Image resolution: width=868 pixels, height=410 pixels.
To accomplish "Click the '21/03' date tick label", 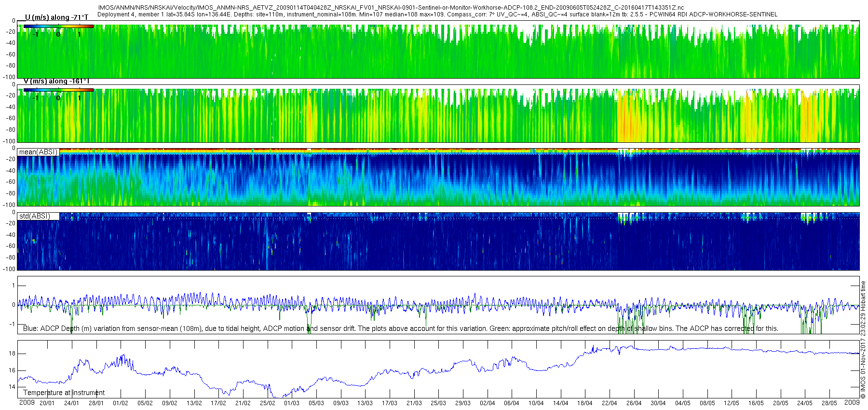I will click(x=414, y=403).
